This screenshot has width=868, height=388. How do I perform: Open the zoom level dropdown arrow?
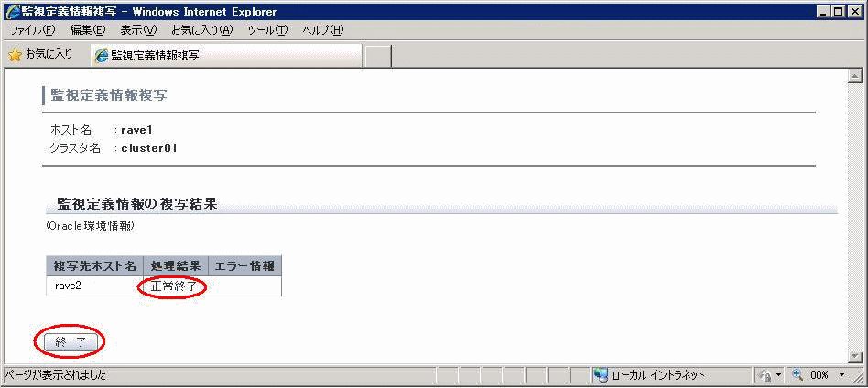click(842, 374)
